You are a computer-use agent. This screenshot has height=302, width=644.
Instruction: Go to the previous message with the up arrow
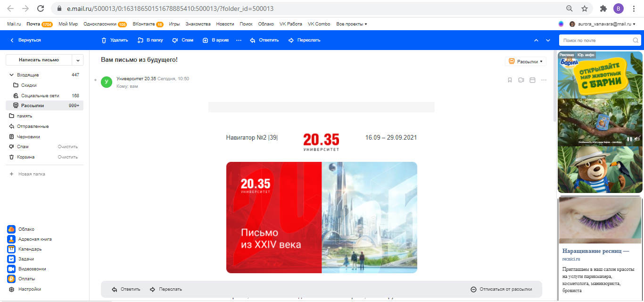tap(536, 41)
